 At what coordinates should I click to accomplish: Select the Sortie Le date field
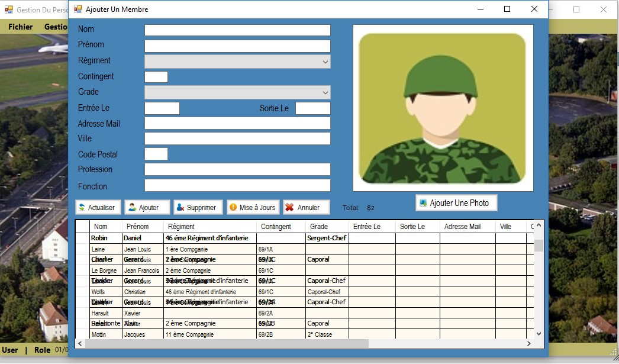(312, 108)
